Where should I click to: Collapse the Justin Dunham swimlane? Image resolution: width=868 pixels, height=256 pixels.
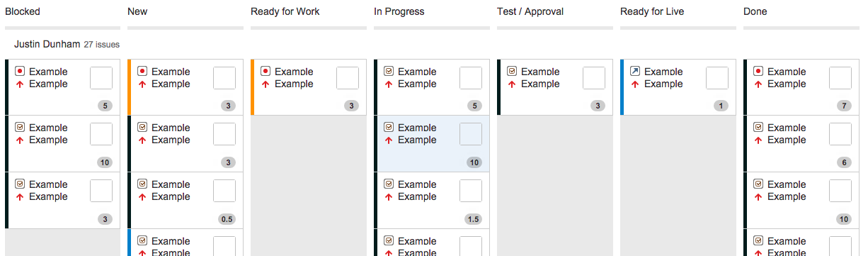tap(47, 44)
